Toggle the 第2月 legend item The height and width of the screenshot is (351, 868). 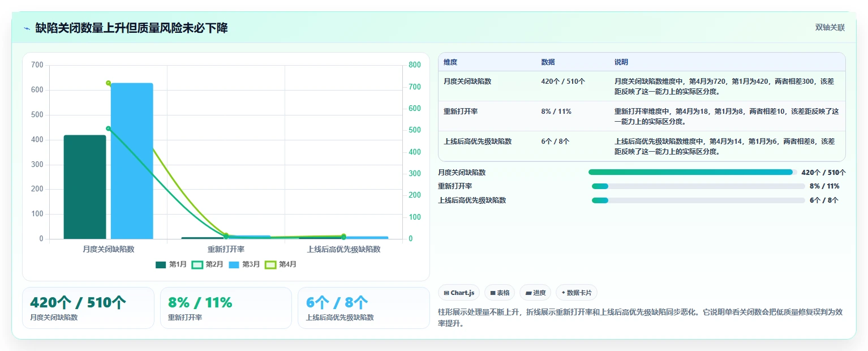tap(208, 264)
